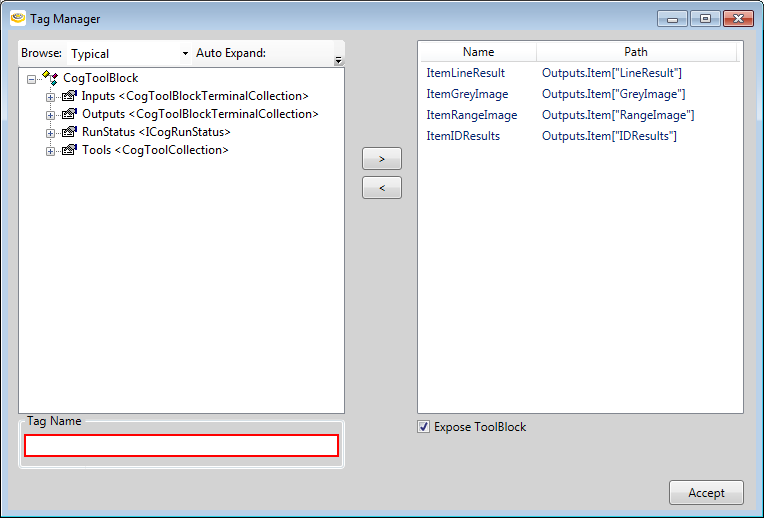Expand the Outputs tree node

[50, 115]
